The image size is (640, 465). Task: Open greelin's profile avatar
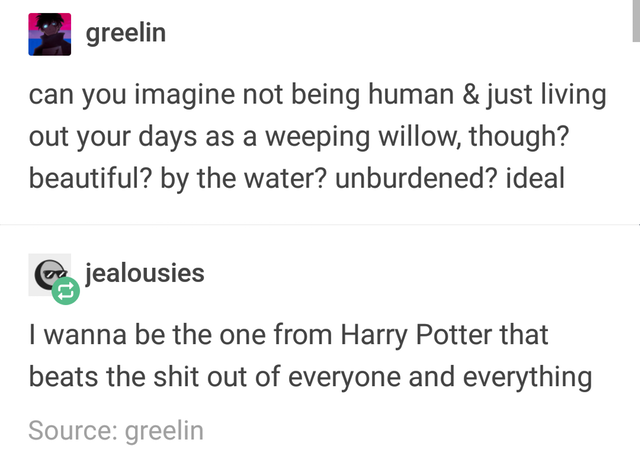[50, 34]
